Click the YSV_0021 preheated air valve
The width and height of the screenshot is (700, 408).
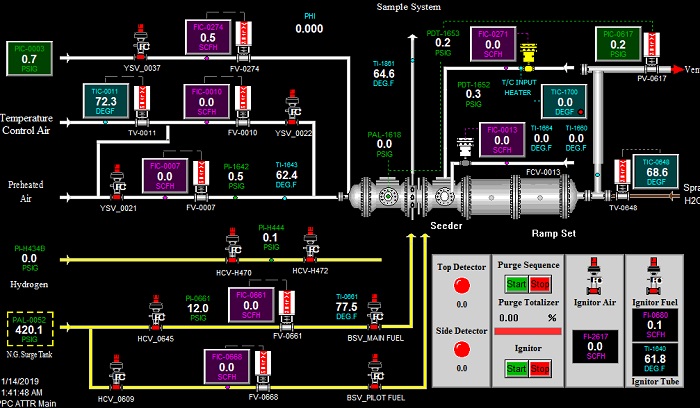[117, 182]
